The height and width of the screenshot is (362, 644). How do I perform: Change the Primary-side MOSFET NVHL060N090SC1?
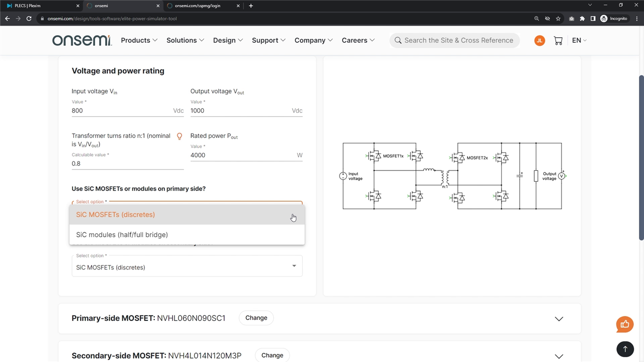point(256,318)
